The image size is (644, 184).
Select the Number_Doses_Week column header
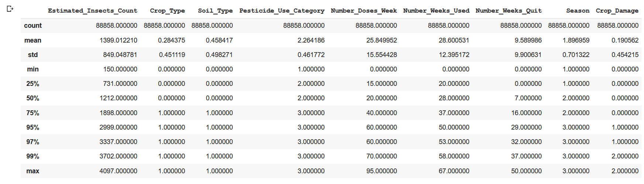[364, 11]
